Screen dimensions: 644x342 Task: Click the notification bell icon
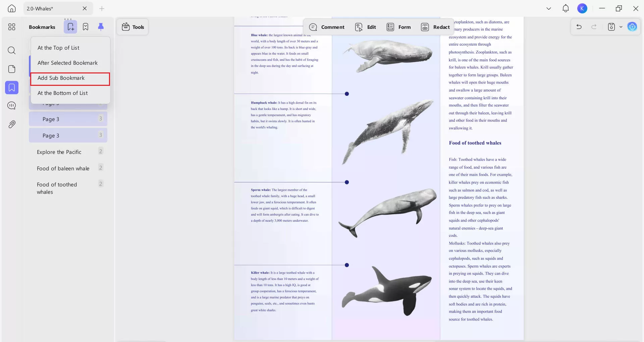pos(566,8)
